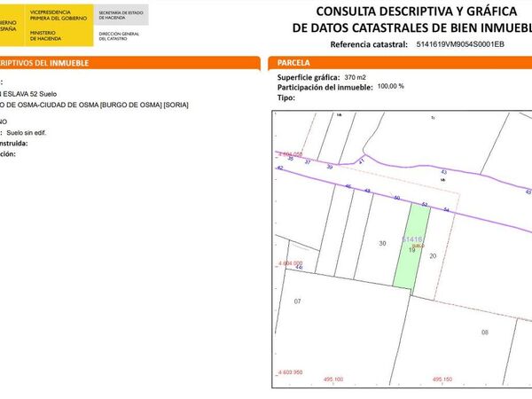Click the 495.150 coordinate label
Image resolution: width=532 pixels, height=399 pixels.
pos(442,379)
